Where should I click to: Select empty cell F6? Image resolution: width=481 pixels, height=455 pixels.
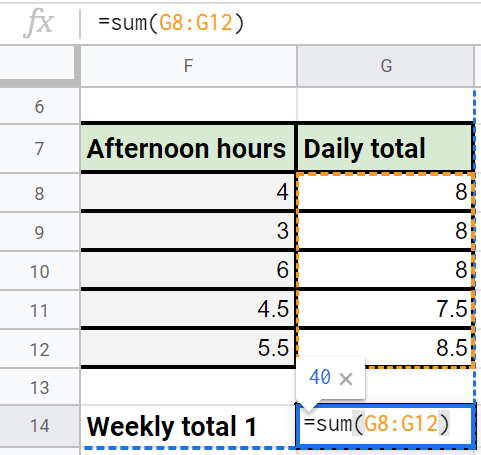[x=189, y=105]
